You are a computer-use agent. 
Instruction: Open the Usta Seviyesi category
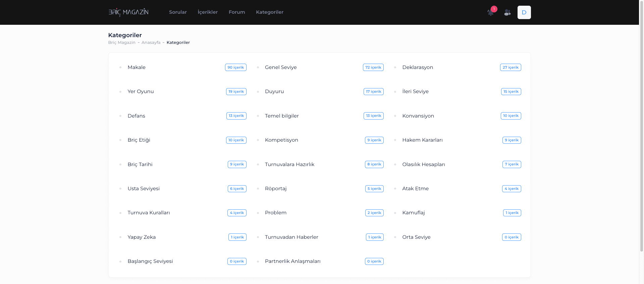tap(144, 189)
